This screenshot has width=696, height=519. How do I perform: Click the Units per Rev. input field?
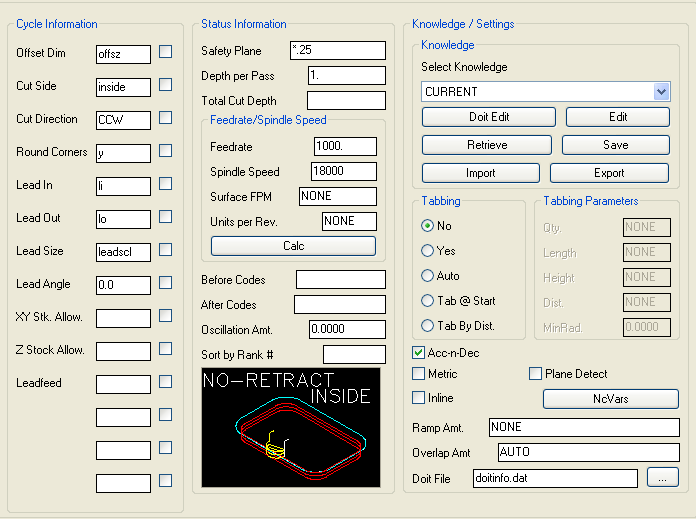coord(349,221)
